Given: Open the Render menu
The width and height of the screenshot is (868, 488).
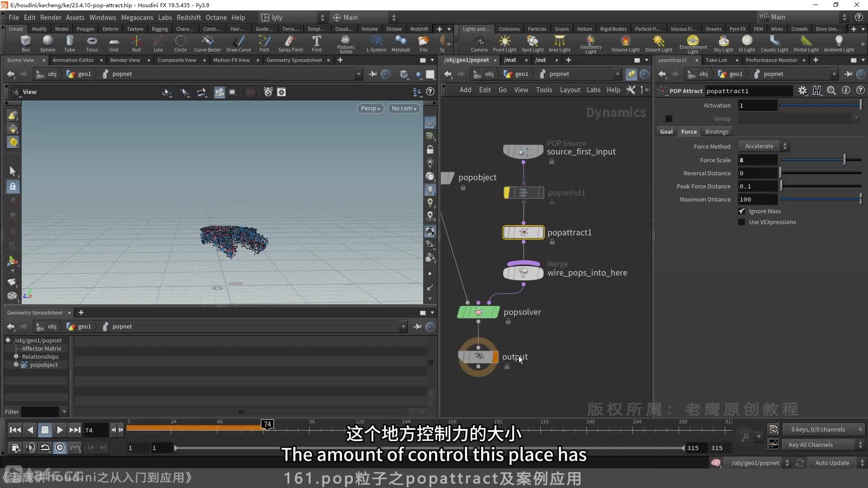Looking at the screenshot, I should (51, 17).
